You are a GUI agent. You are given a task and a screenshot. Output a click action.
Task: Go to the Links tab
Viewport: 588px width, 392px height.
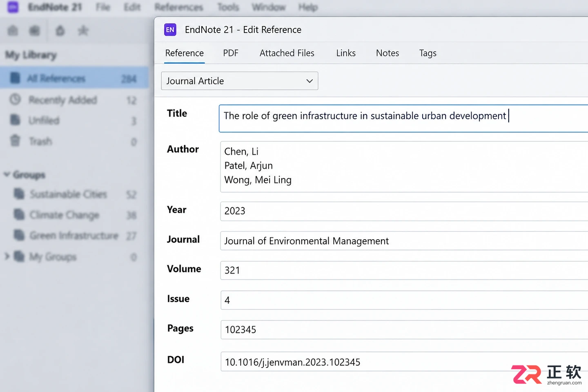click(x=346, y=53)
